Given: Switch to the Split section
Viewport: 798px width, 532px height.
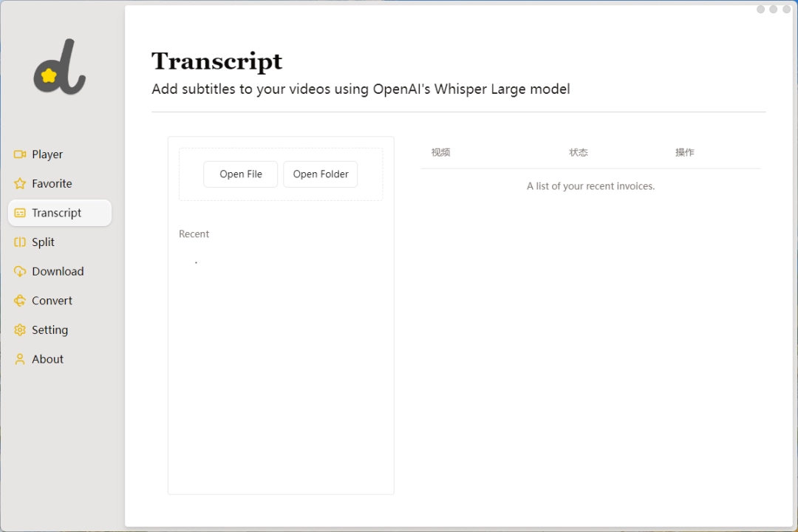Looking at the screenshot, I should pyautogui.click(x=44, y=242).
